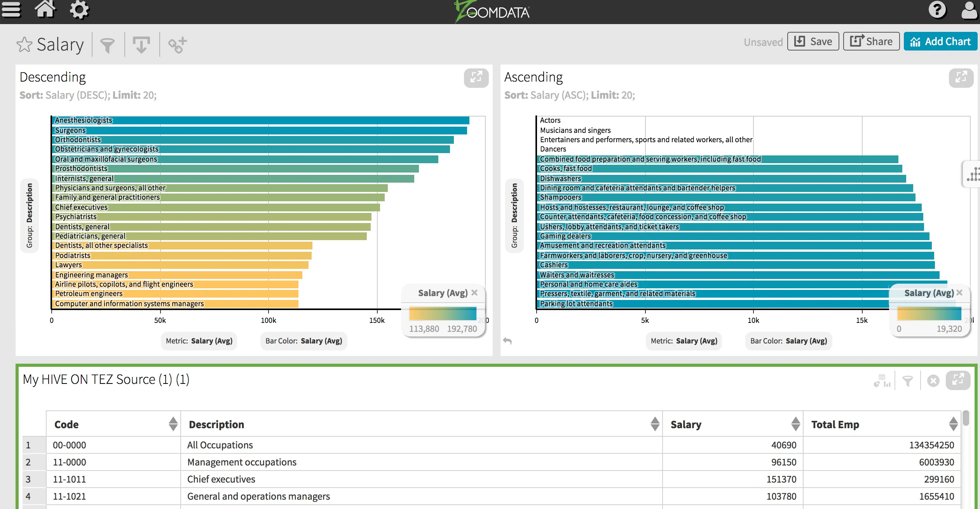This screenshot has height=509, width=980.
Task: Maximize the Ascending chart panel
Action: coord(961,77)
